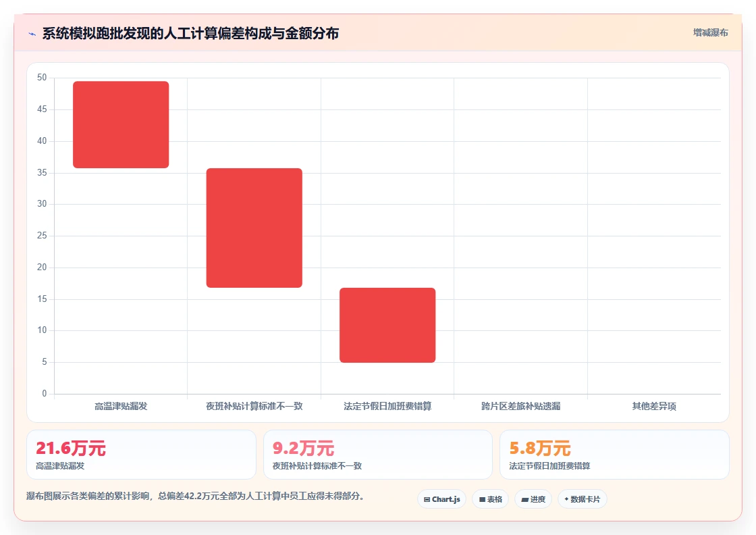
Task: Open the 9.2万元 夜班补贴 card
Action: point(378,455)
